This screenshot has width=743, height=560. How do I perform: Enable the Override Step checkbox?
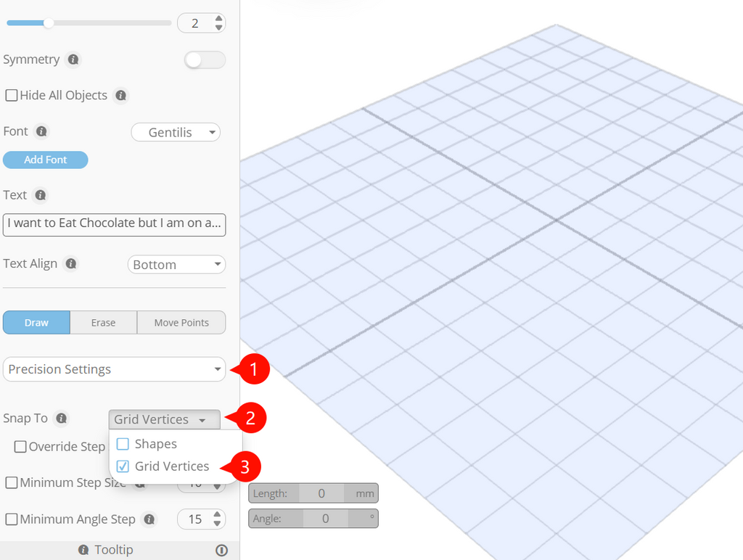[20, 447]
